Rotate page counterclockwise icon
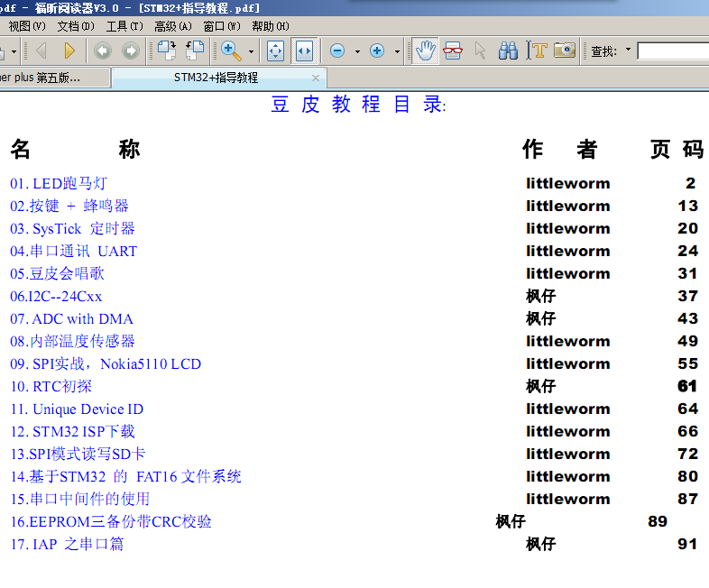The image size is (709, 588). click(195, 51)
